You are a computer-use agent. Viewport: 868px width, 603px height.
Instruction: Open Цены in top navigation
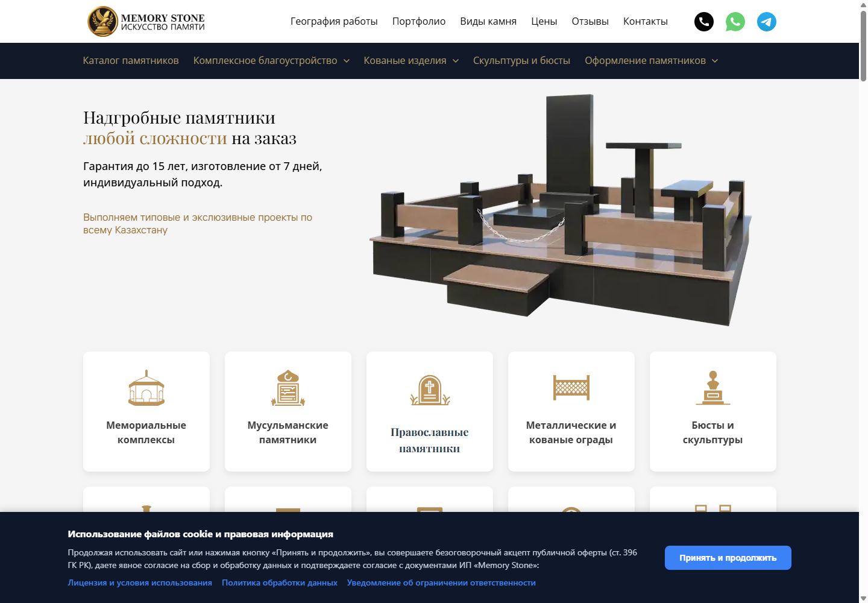544,22
